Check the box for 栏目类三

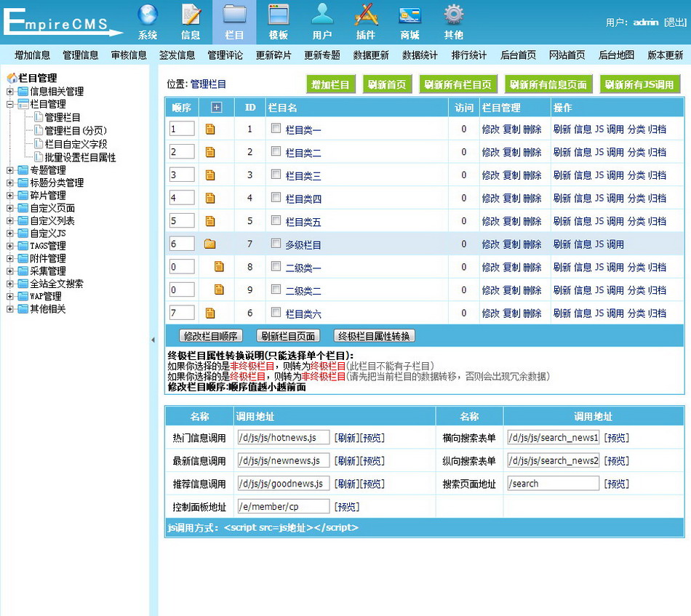276,174
